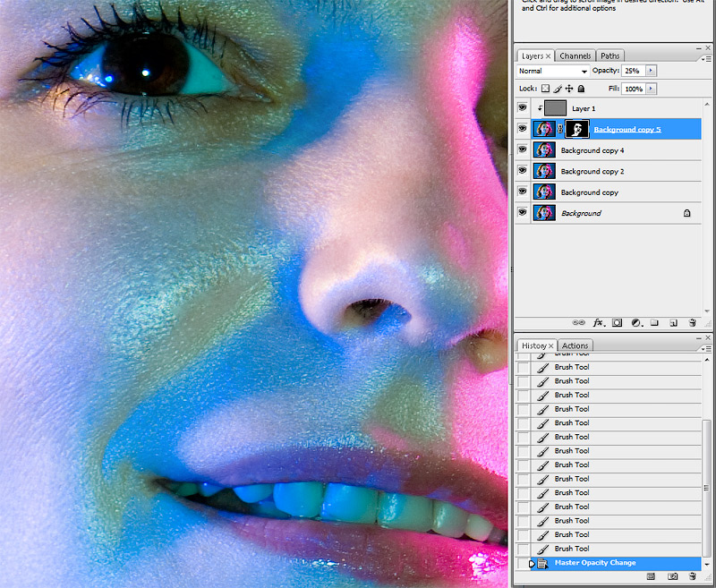Viewport: 716px width, 588px height.
Task: Click the mask link chain on Background copy 5
Action: click(x=560, y=130)
